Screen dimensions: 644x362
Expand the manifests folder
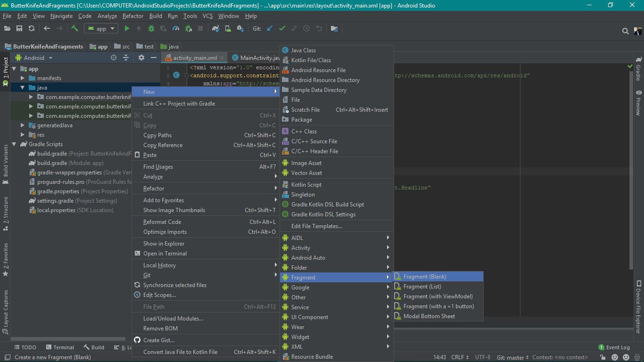point(22,78)
